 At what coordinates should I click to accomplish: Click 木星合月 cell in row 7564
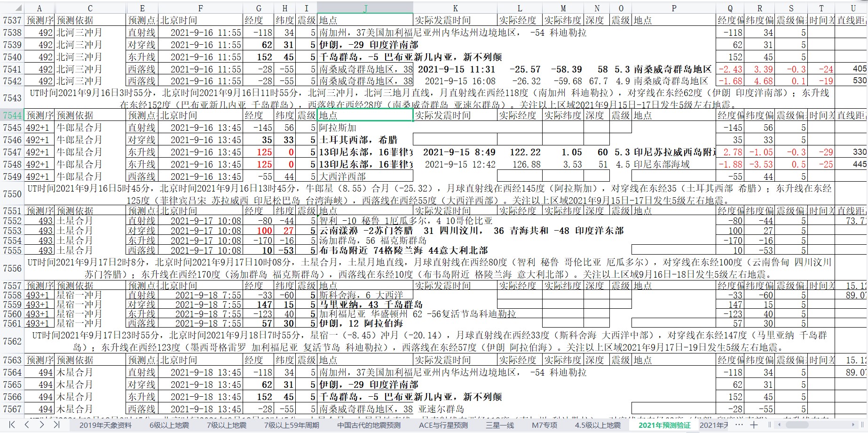click(x=90, y=372)
